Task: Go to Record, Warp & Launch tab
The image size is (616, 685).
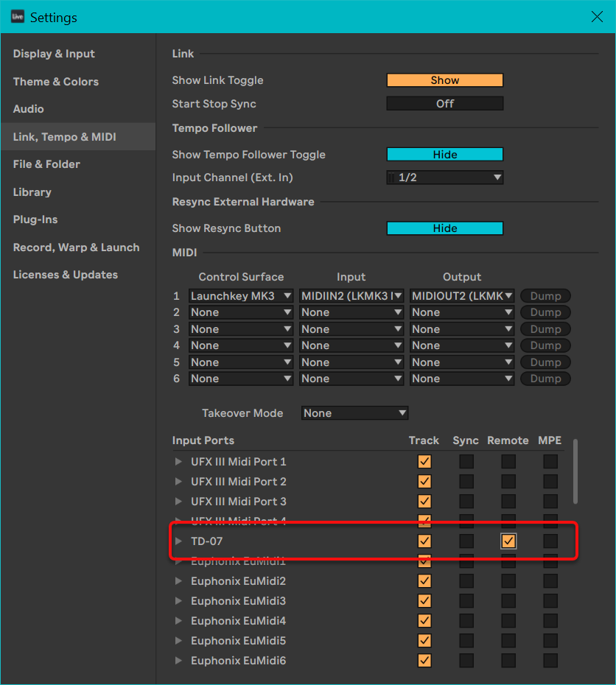Action: (x=76, y=247)
